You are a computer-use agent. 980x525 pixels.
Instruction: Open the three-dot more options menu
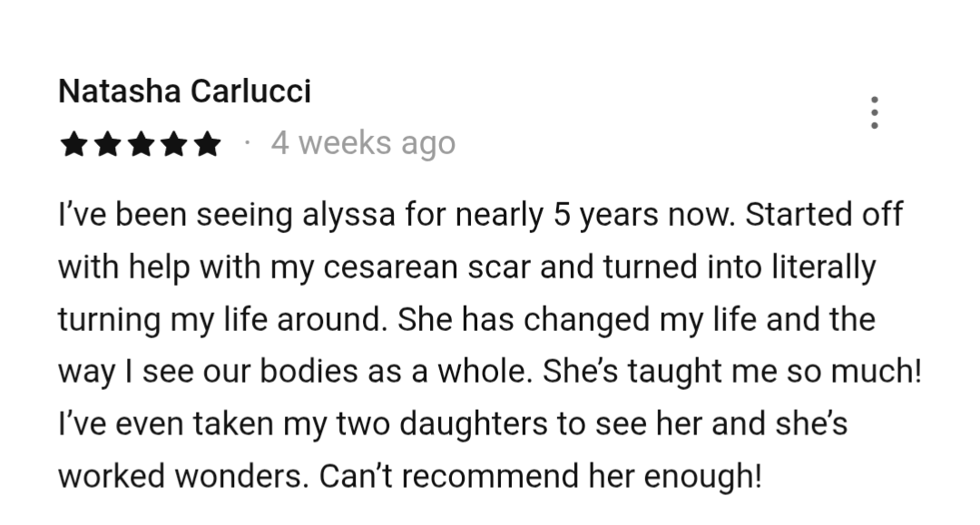tap(875, 112)
